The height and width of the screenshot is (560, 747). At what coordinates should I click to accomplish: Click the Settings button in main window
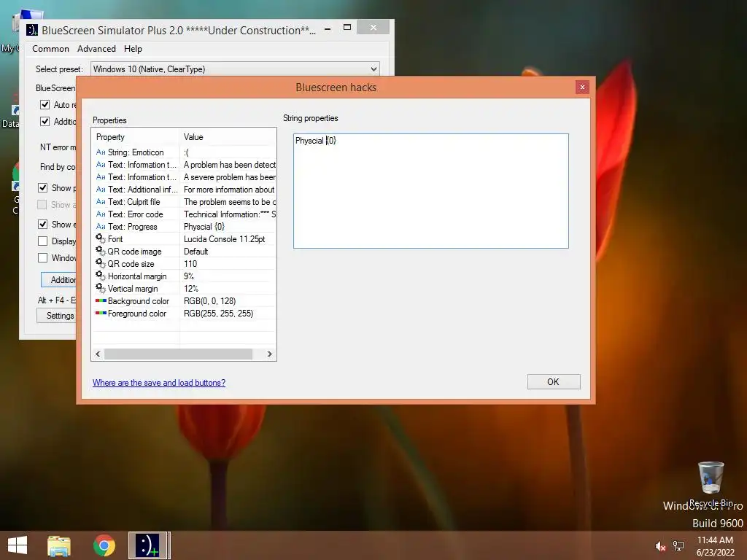coord(56,316)
